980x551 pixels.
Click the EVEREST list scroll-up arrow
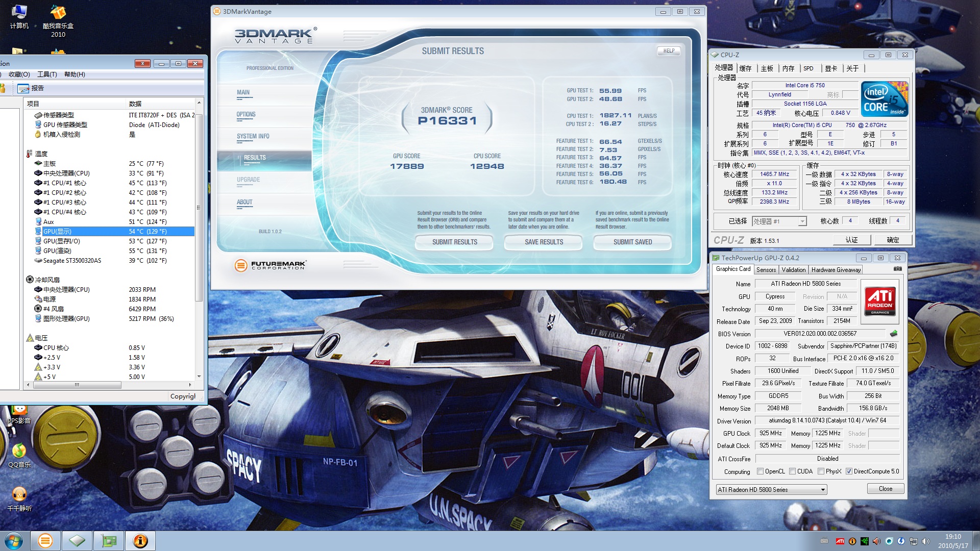point(199,104)
